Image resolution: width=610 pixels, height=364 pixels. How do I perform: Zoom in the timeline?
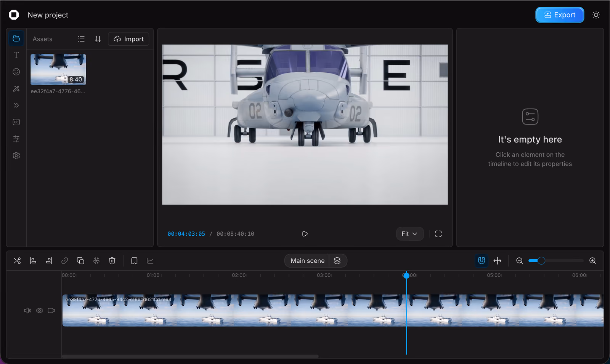[x=593, y=261]
